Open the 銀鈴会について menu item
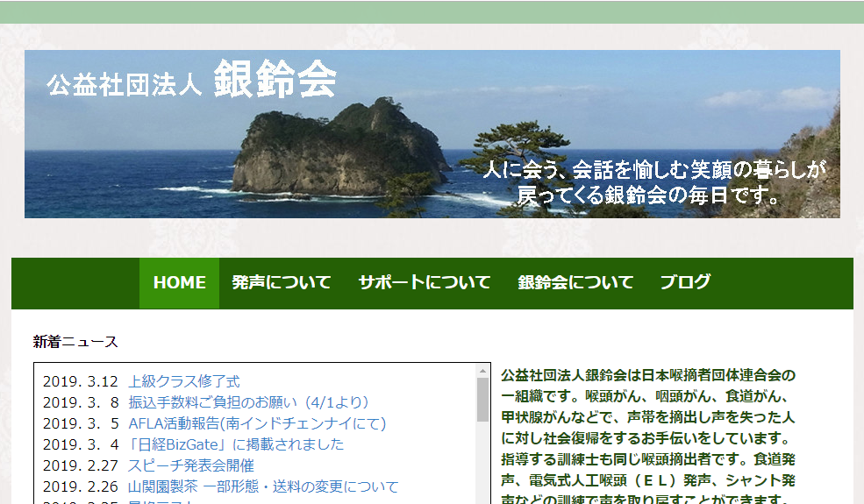 (x=575, y=283)
